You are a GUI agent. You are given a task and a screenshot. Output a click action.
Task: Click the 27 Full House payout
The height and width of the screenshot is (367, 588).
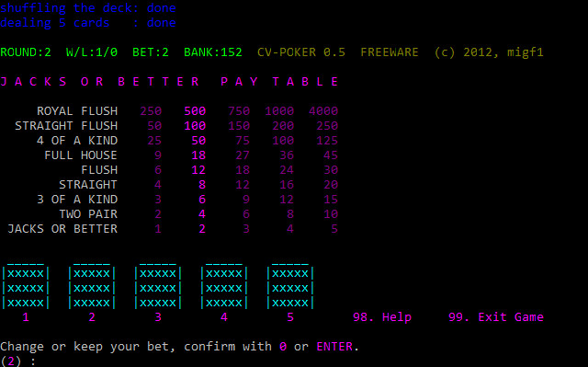point(243,155)
